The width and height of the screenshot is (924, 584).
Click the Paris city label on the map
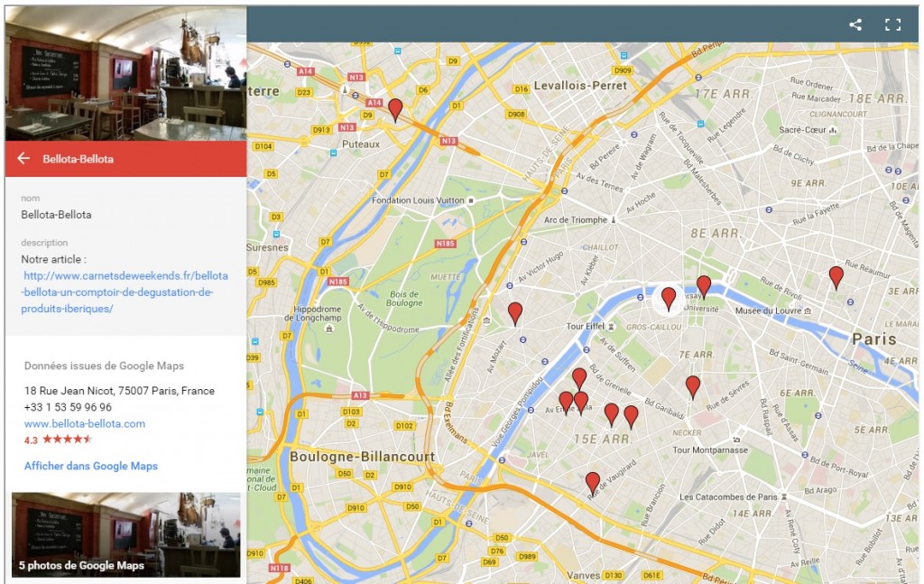(873, 338)
